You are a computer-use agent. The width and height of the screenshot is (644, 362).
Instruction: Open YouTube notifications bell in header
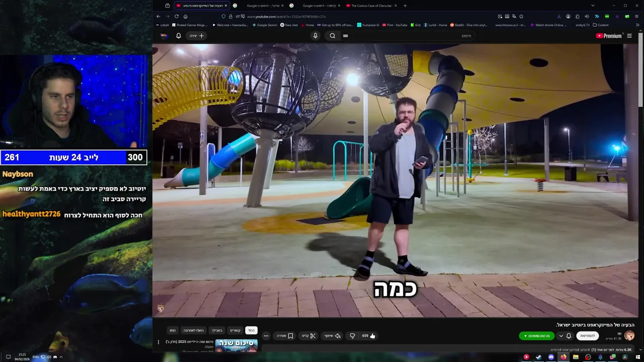pos(178,36)
